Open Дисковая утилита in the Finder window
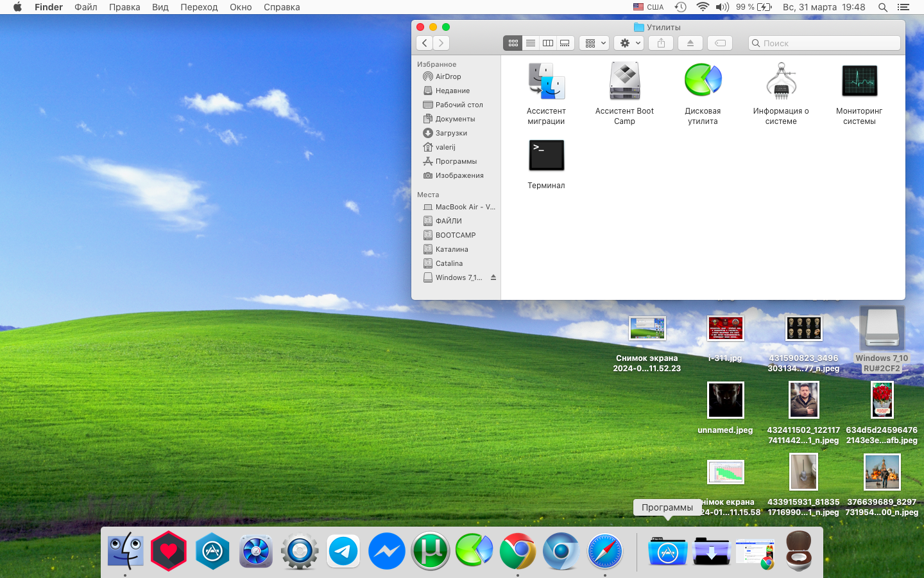924x578 pixels. (x=703, y=82)
